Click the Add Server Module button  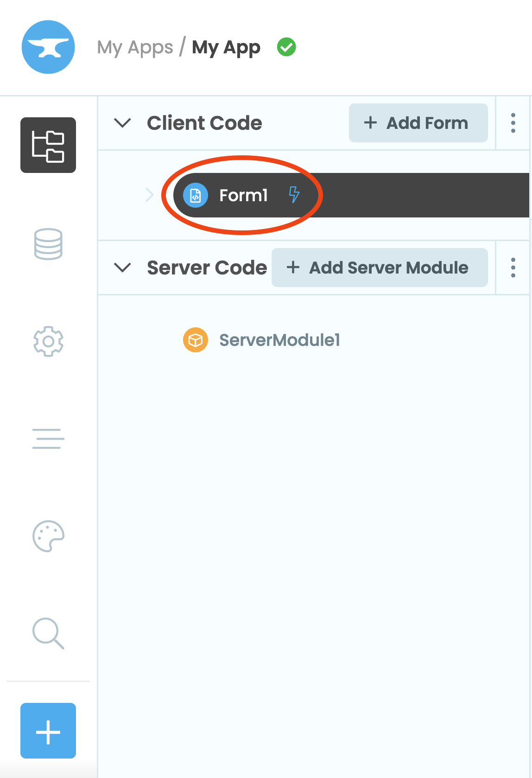380,268
